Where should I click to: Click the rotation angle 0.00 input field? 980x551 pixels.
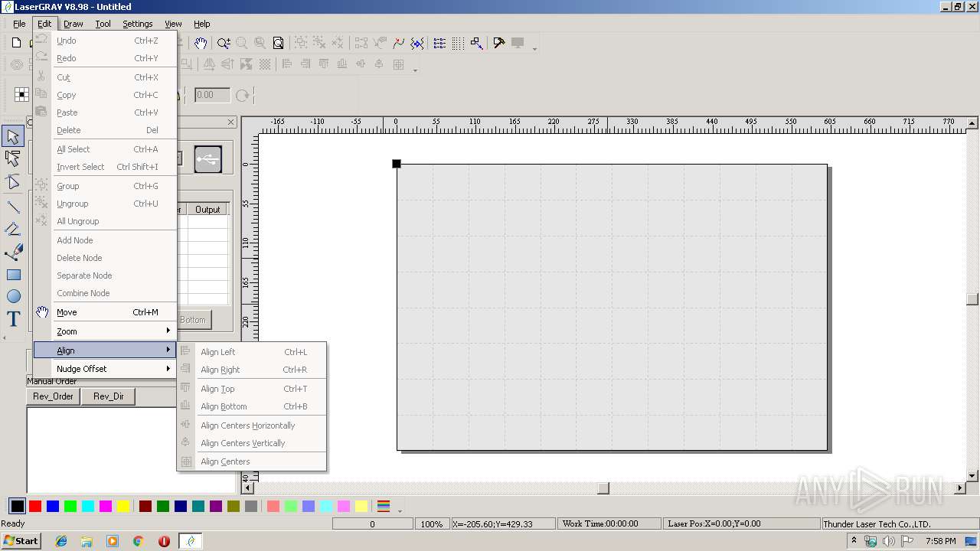point(212,95)
